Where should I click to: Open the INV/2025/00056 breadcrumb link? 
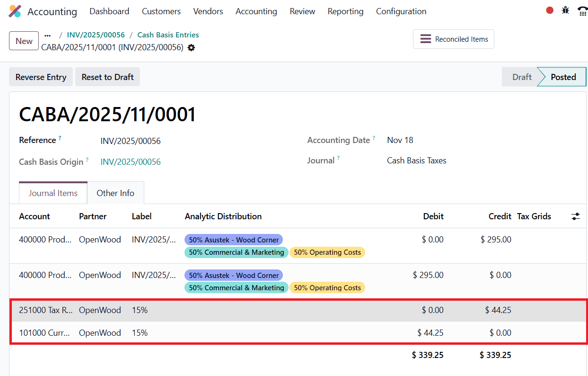tap(96, 35)
